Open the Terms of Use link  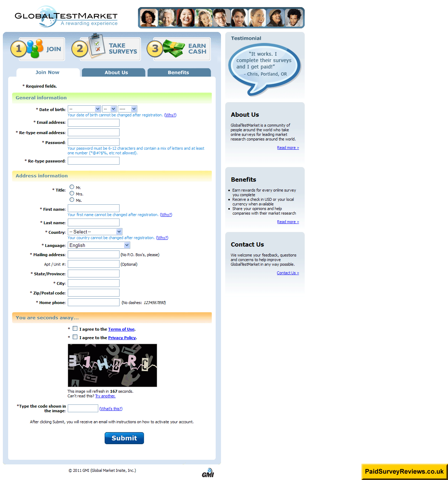click(x=121, y=329)
